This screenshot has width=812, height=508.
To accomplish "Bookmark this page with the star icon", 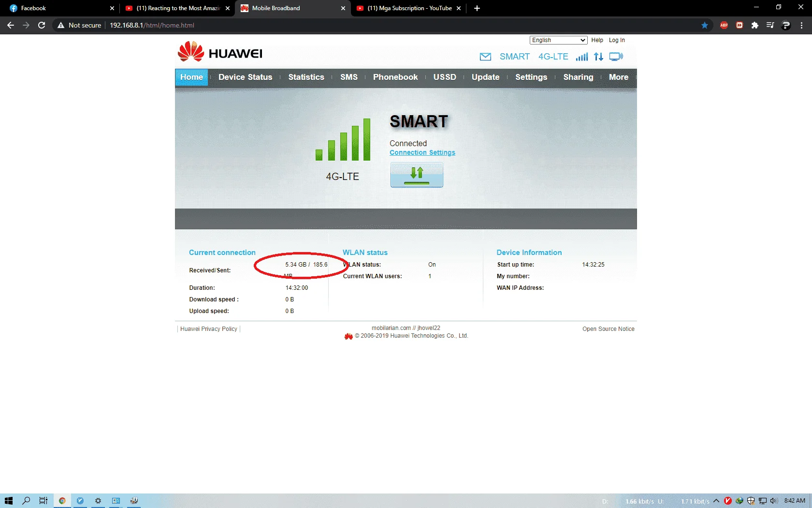I will click(705, 25).
